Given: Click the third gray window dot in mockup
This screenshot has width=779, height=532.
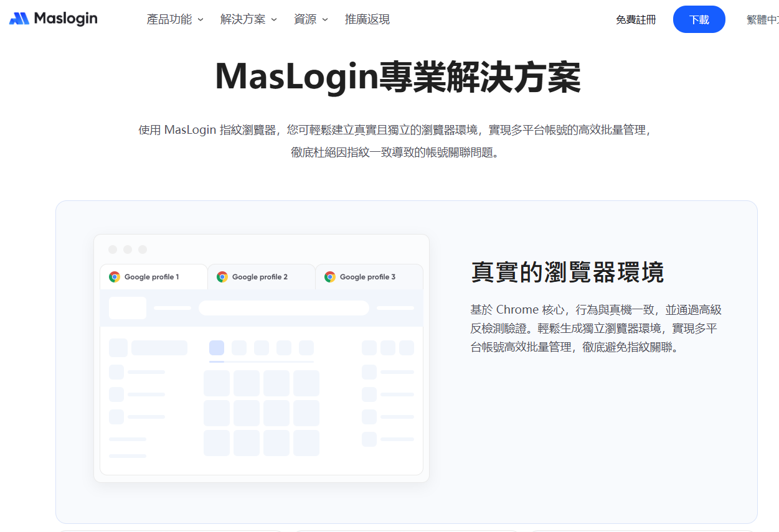Looking at the screenshot, I should pyautogui.click(x=143, y=250).
